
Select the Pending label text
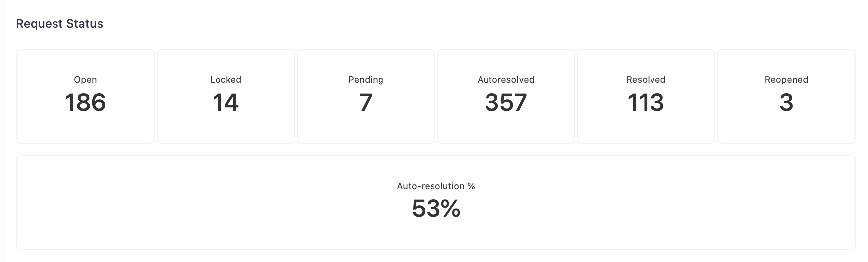[366, 79]
